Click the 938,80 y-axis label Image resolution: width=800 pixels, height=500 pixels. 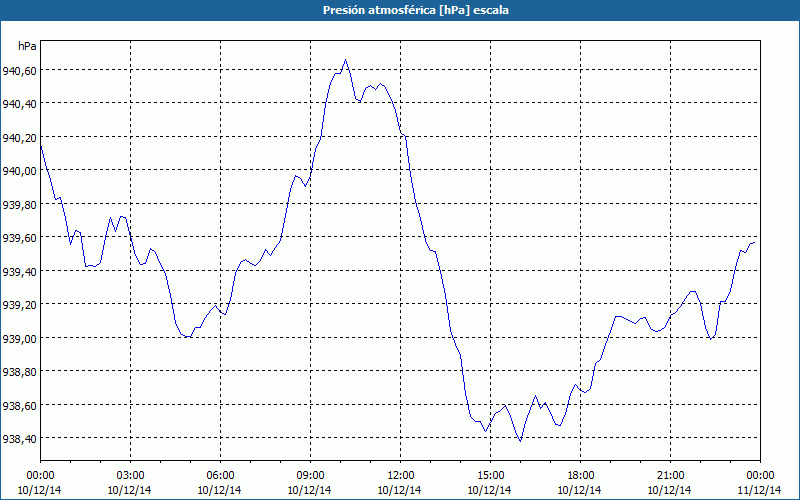point(19,372)
